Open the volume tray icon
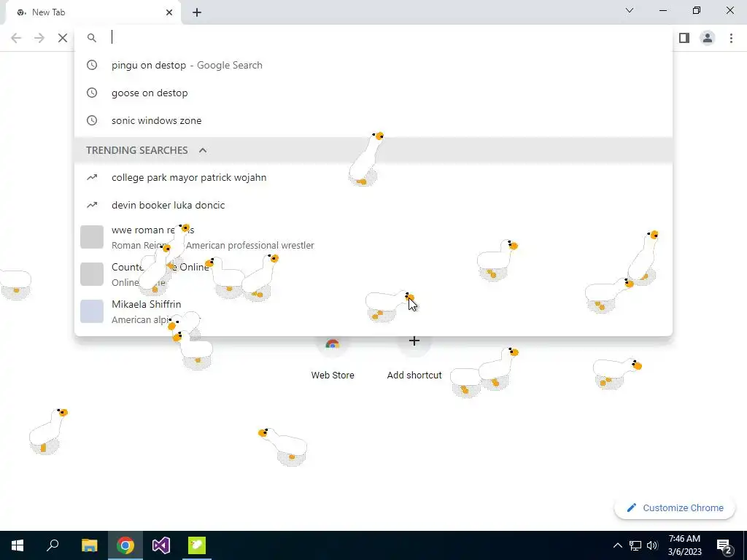Image resolution: width=747 pixels, height=560 pixels. click(652, 545)
